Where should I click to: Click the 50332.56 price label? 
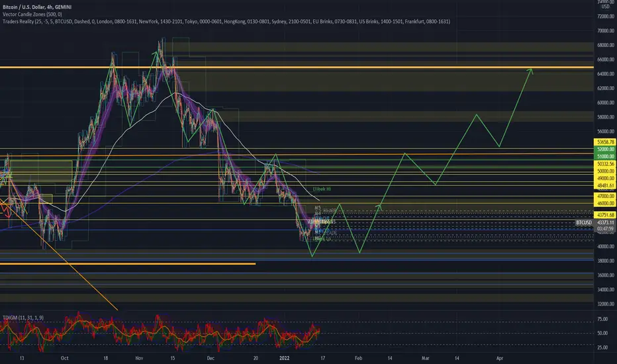pyautogui.click(x=605, y=163)
